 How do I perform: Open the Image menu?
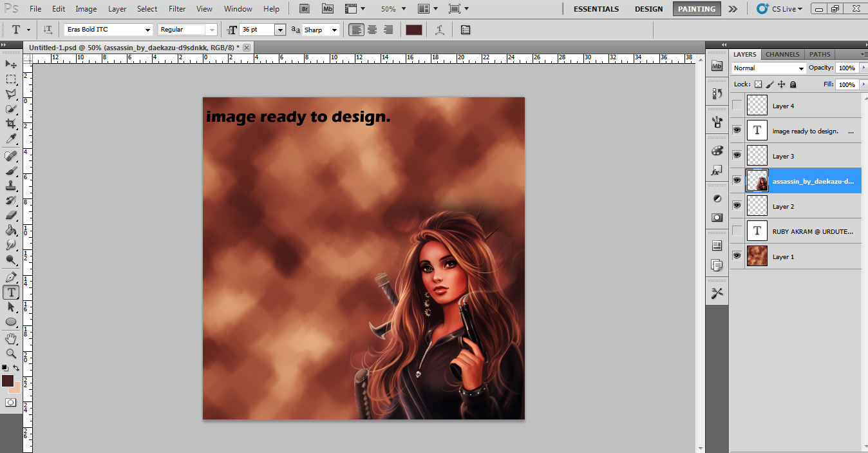(86, 9)
